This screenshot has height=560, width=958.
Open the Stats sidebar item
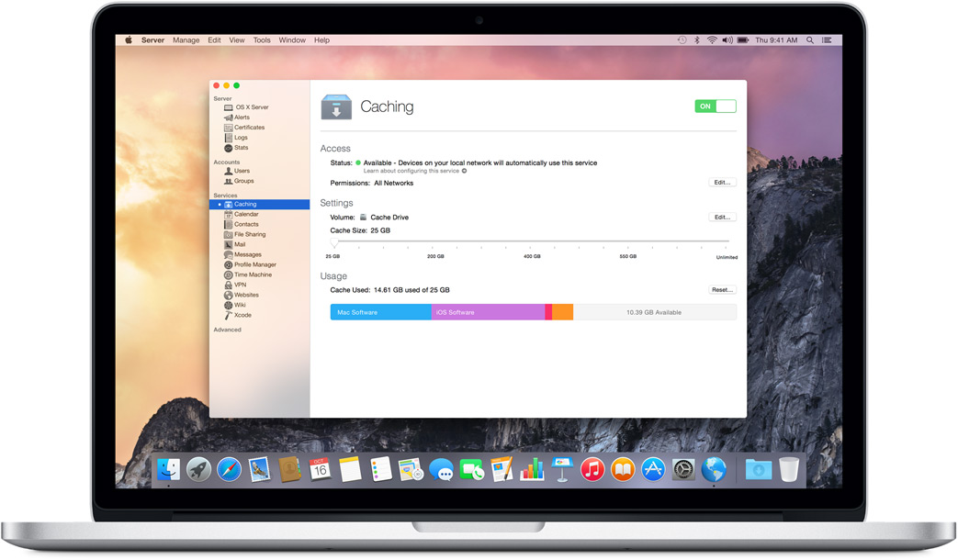click(x=241, y=148)
